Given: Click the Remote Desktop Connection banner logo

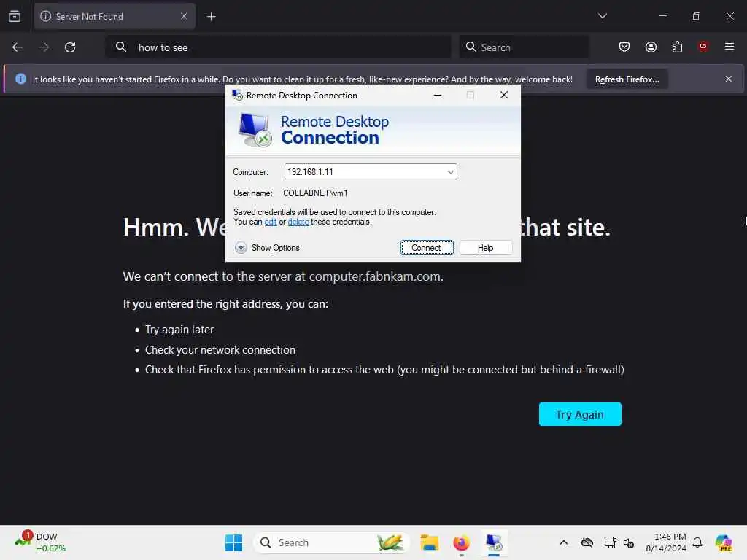Looking at the screenshot, I should click(x=255, y=129).
